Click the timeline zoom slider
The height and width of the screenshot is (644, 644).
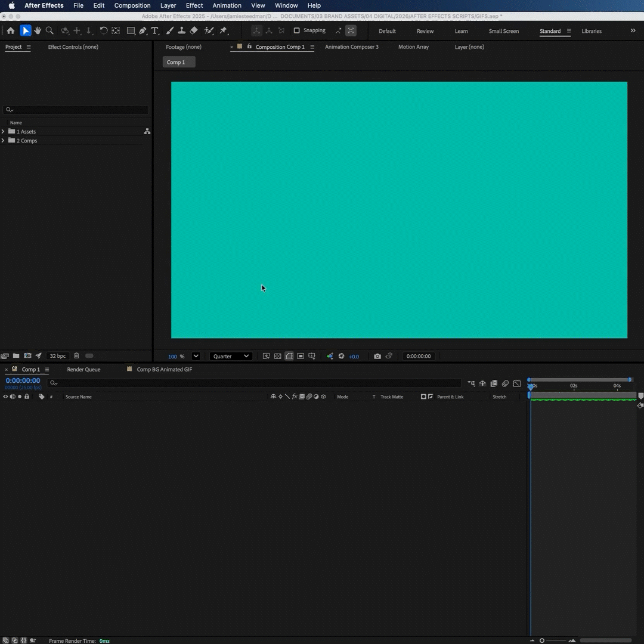point(542,640)
